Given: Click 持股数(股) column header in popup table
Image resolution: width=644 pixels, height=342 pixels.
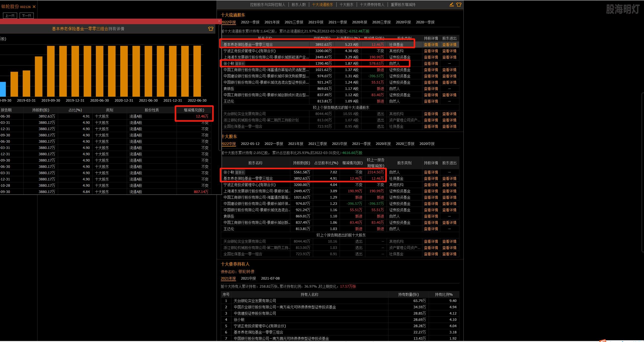Looking at the screenshot, I should (x=41, y=110).
